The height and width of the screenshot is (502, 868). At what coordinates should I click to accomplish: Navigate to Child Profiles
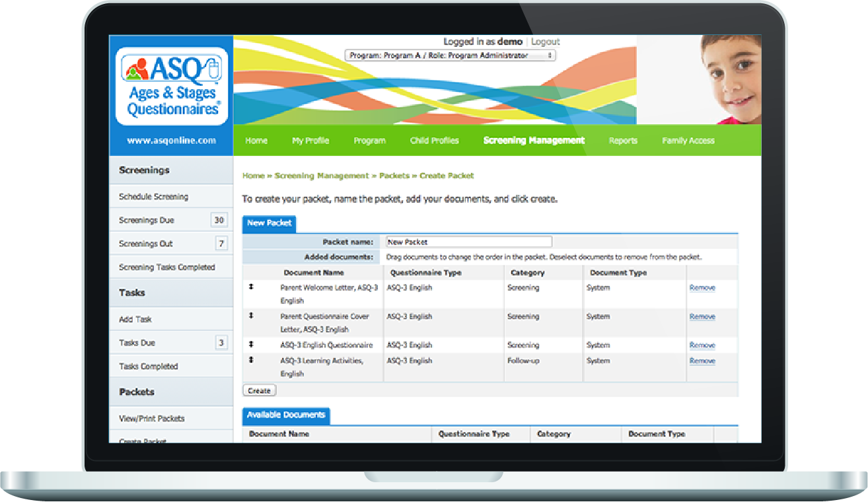(x=434, y=140)
